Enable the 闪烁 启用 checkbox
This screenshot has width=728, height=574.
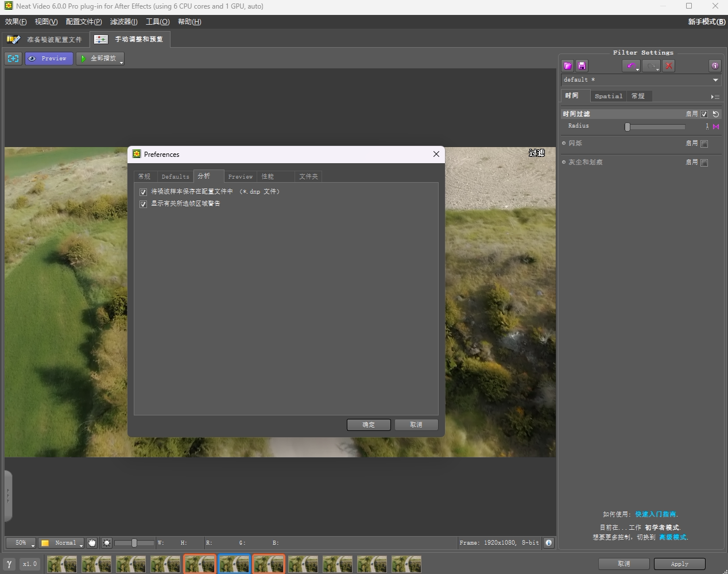click(704, 144)
